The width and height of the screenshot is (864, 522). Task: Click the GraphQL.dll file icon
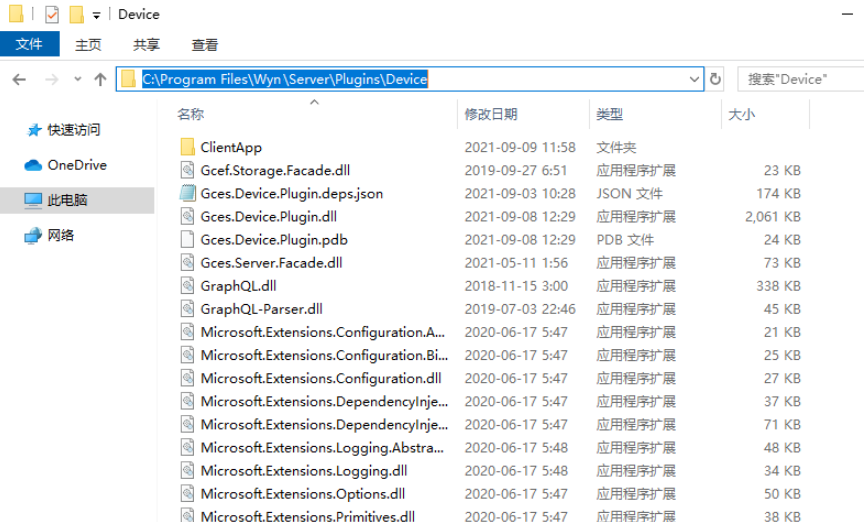point(187,286)
